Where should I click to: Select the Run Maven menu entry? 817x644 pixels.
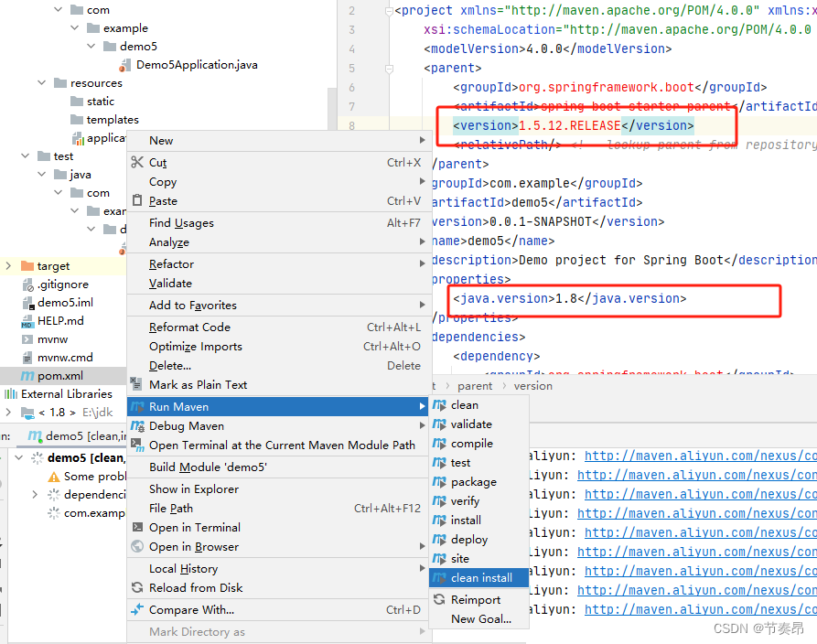click(277, 406)
